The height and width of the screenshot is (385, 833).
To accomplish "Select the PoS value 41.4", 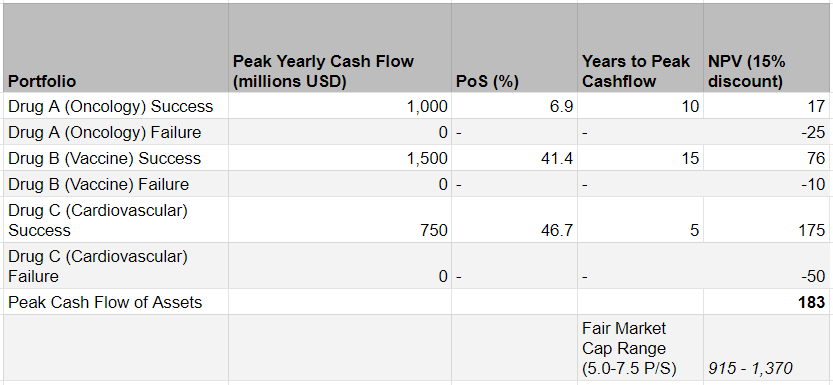I will [515, 158].
